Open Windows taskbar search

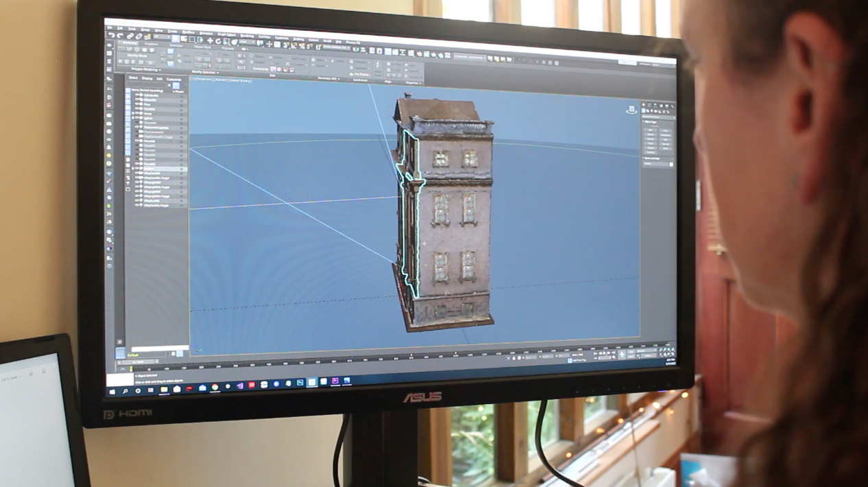(x=125, y=391)
